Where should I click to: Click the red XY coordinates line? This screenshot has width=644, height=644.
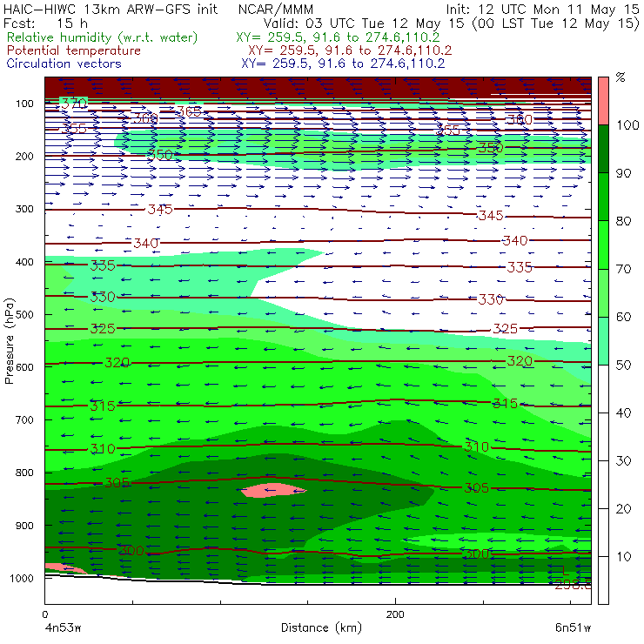(x=350, y=50)
